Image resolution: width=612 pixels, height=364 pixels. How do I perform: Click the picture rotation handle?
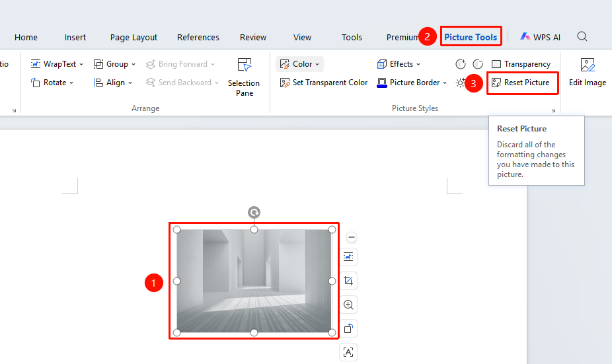click(x=254, y=212)
